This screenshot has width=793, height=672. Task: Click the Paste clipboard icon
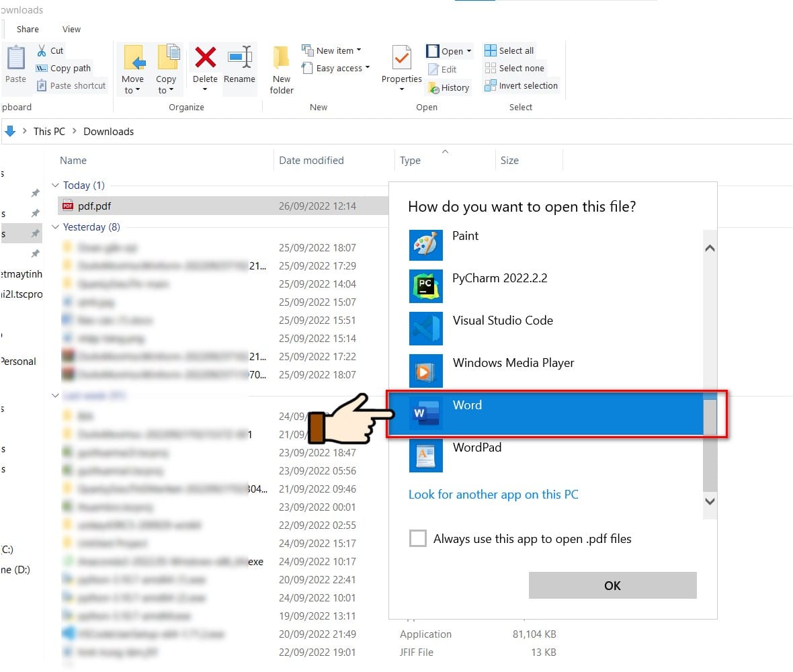(x=15, y=58)
